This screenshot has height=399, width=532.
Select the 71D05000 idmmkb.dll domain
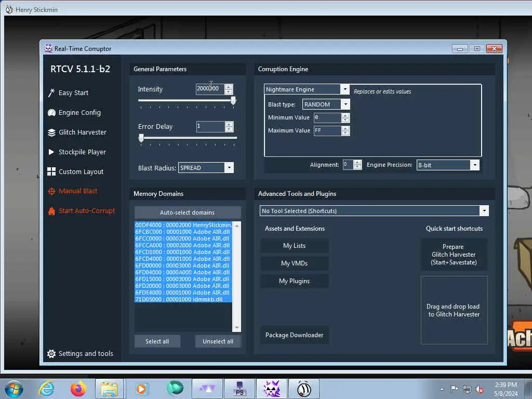pos(183,299)
